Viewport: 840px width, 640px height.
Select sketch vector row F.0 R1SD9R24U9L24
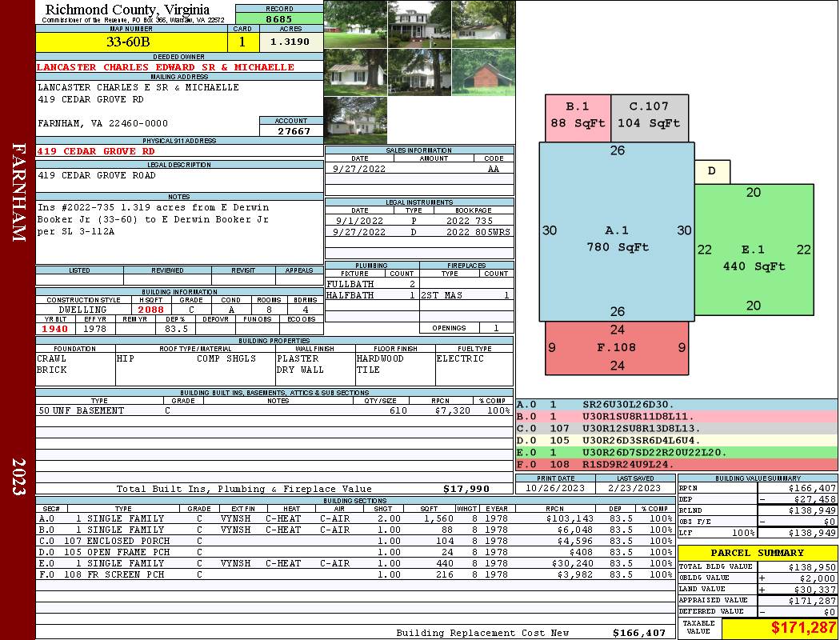[676, 464]
